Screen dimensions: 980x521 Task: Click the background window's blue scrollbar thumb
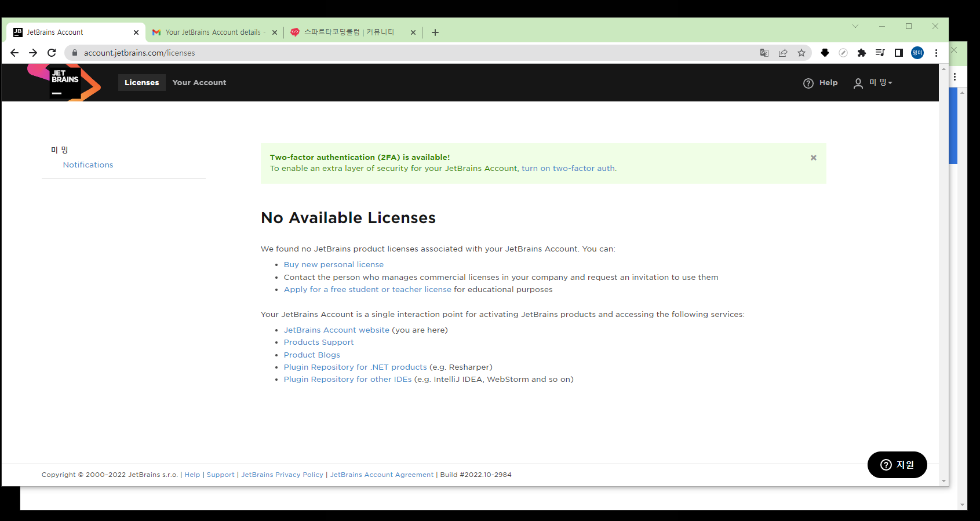[953, 126]
